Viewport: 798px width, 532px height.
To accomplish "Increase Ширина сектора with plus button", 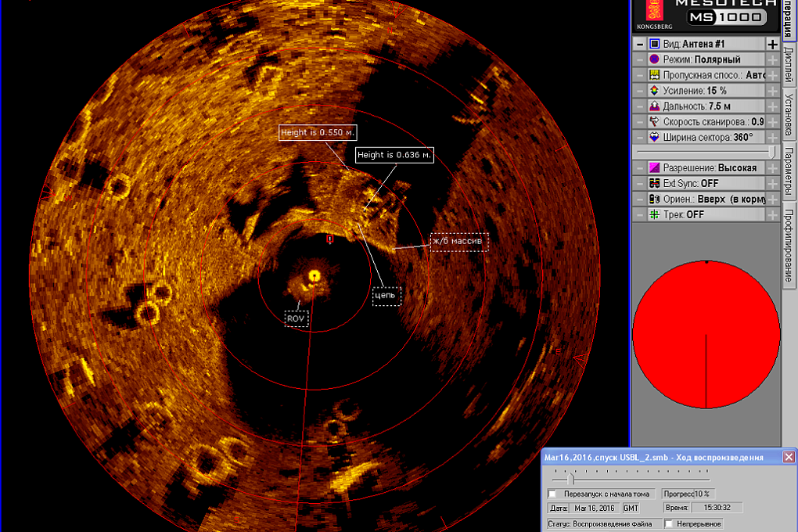I will click(772, 138).
